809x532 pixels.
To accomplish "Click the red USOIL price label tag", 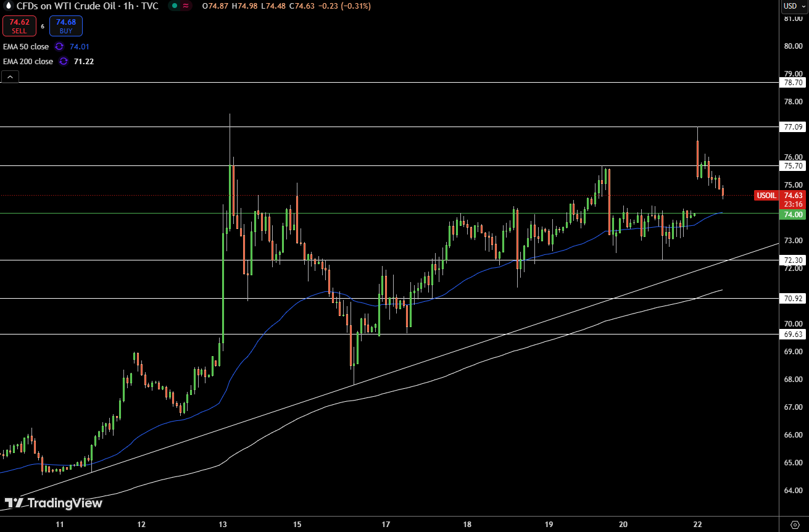I will pos(765,196).
